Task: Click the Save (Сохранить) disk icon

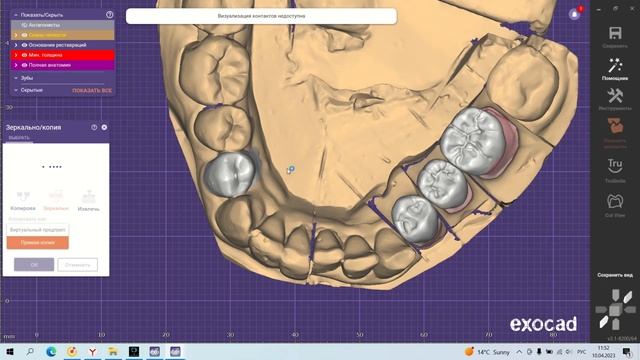Action: pos(615,33)
